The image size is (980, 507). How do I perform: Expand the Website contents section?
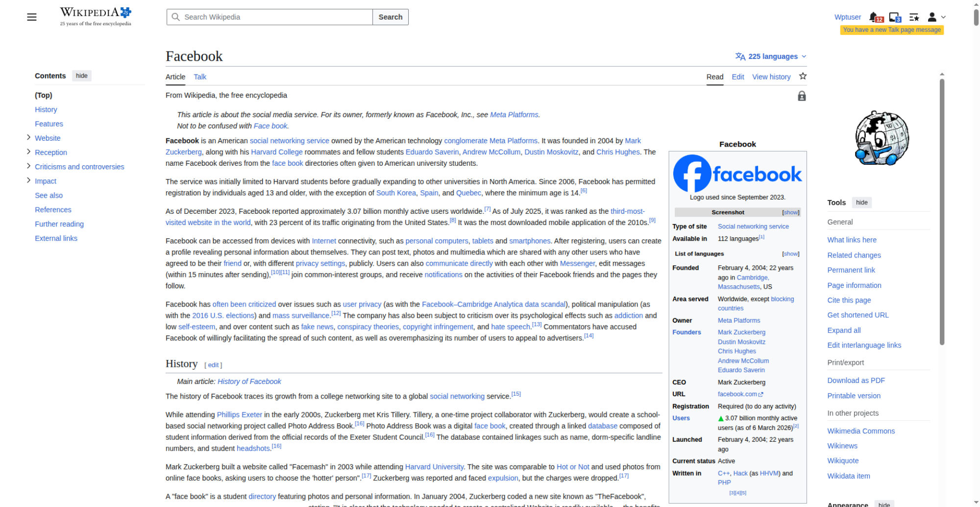tap(28, 138)
